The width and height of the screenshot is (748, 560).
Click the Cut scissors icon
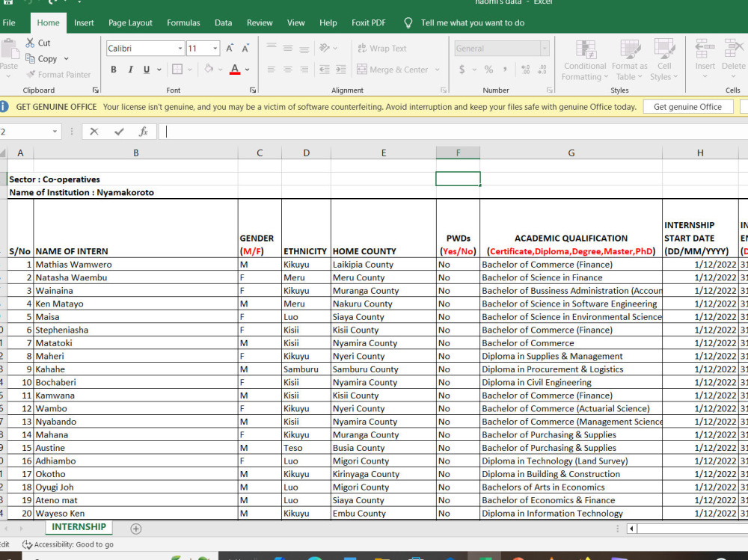point(30,43)
